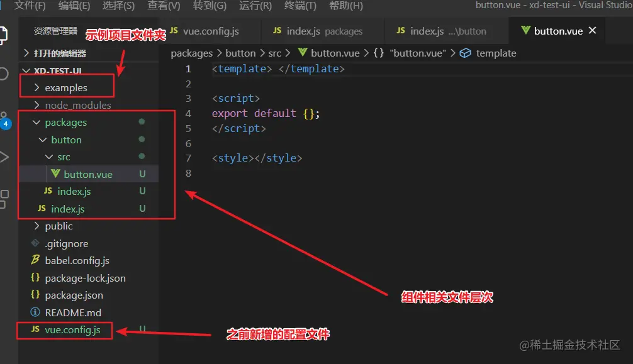Click the git icon beside .gitignore
This screenshot has height=364, width=633.
click(35, 243)
